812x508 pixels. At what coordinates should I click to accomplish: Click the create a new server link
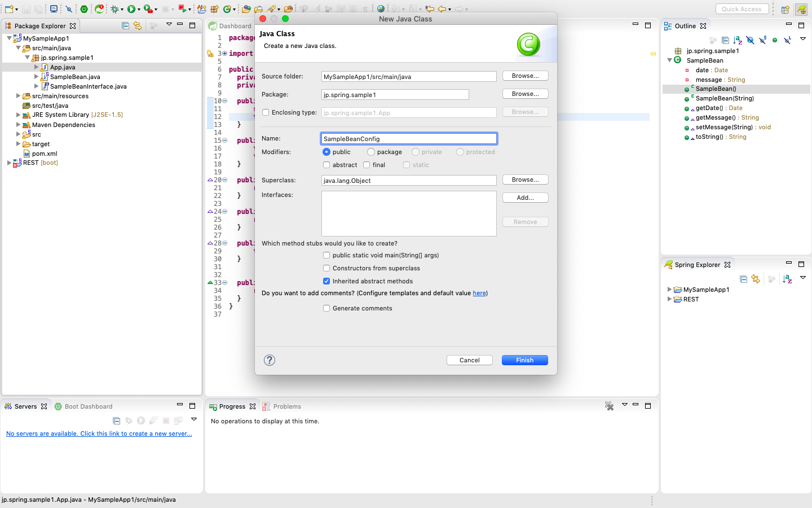pyautogui.click(x=99, y=433)
